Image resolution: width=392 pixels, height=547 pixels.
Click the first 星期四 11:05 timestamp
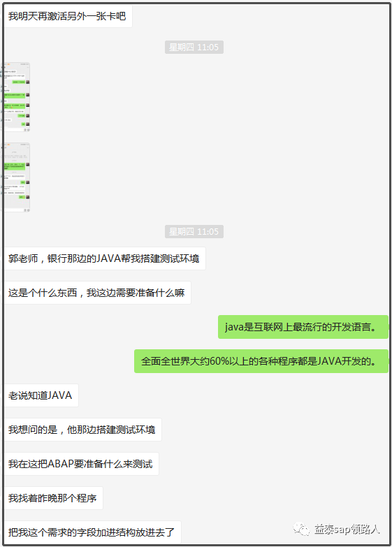click(194, 47)
